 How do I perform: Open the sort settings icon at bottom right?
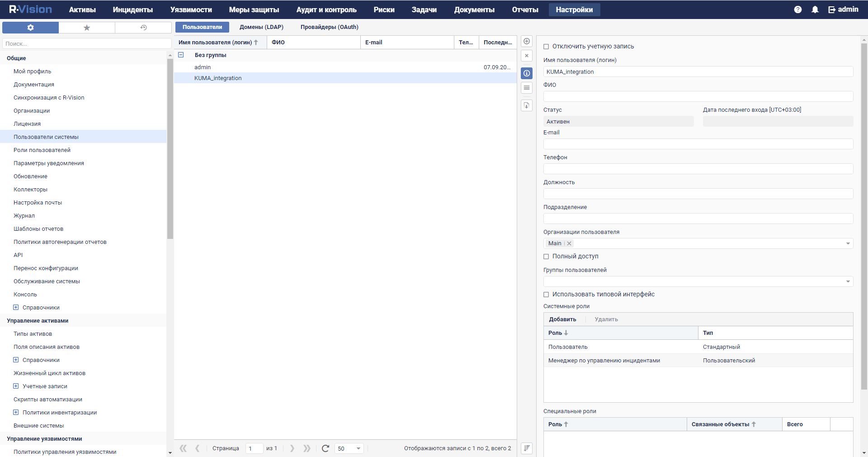tap(526, 448)
